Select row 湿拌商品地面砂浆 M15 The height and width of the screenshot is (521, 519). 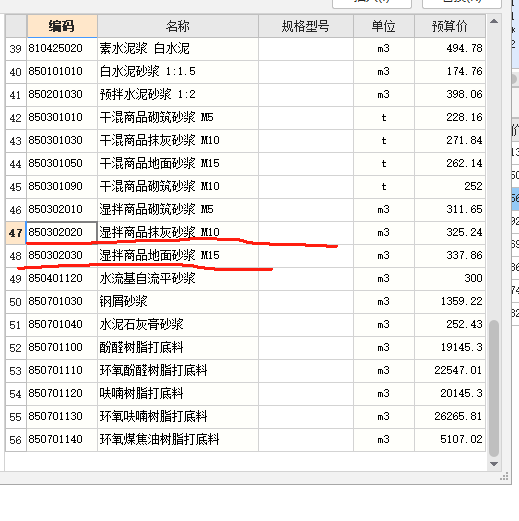coord(245,256)
